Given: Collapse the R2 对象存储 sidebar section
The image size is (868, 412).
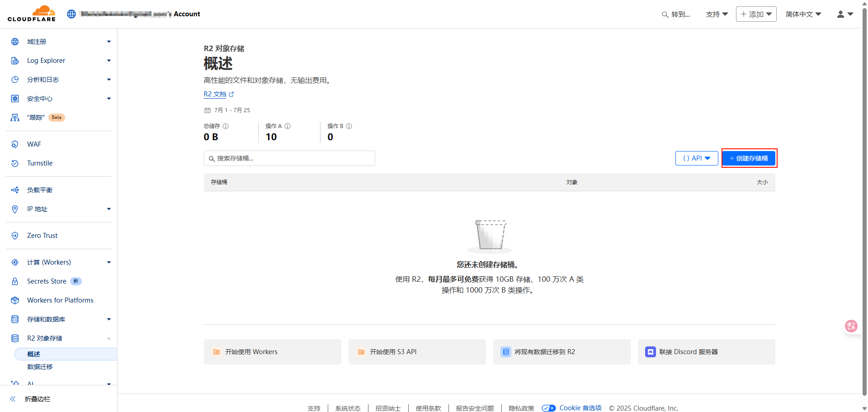Looking at the screenshot, I should click(x=108, y=338).
